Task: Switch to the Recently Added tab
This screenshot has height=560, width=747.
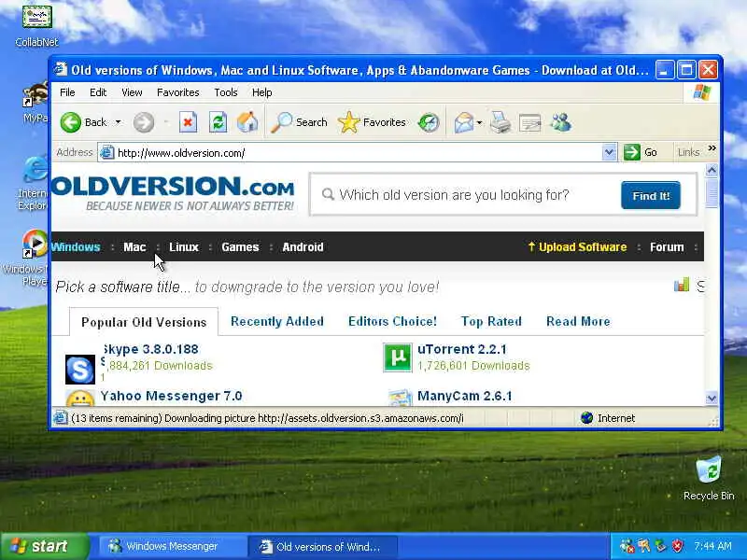Action: [276, 321]
